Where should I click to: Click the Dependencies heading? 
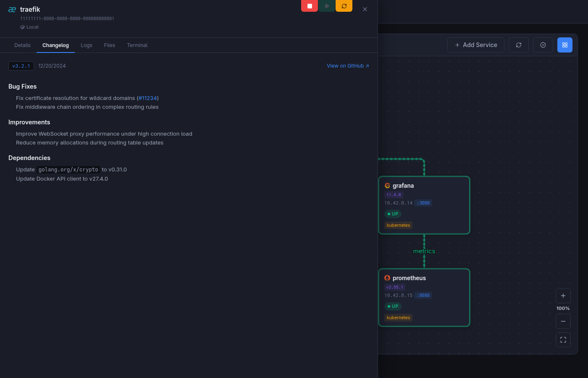(x=29, y=158)
